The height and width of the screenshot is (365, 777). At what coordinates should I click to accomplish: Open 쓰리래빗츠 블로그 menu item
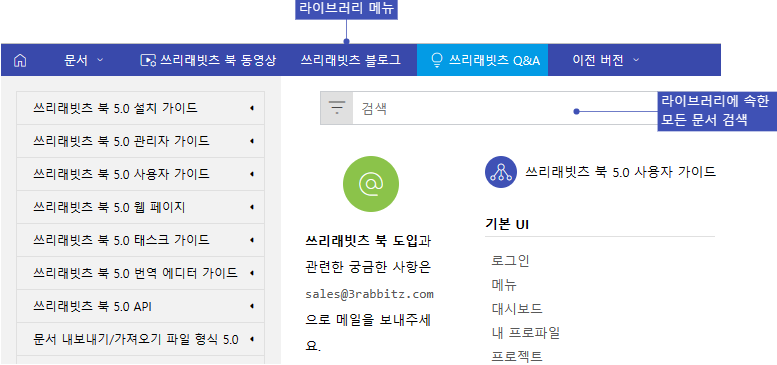click(350, 60)
